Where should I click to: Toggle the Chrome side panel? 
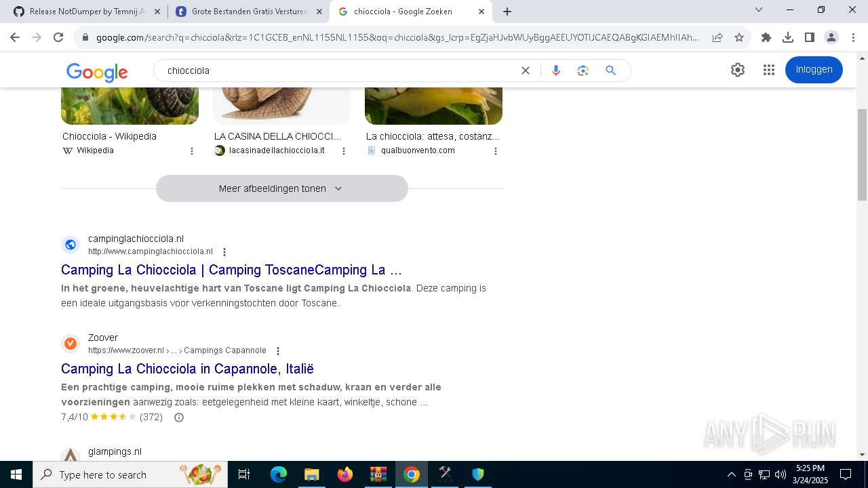click(810, 37)
